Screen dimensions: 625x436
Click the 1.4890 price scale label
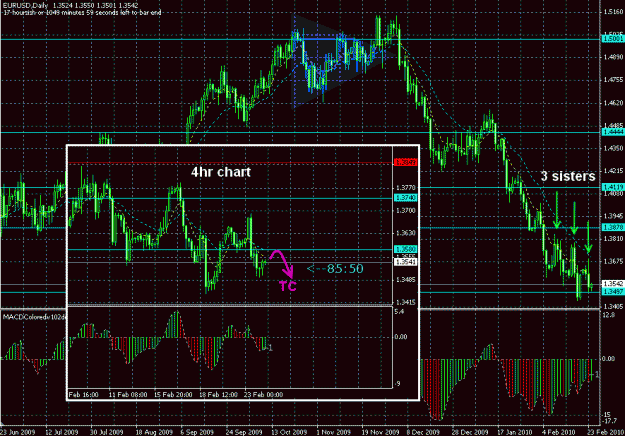(x=613, y=57)
